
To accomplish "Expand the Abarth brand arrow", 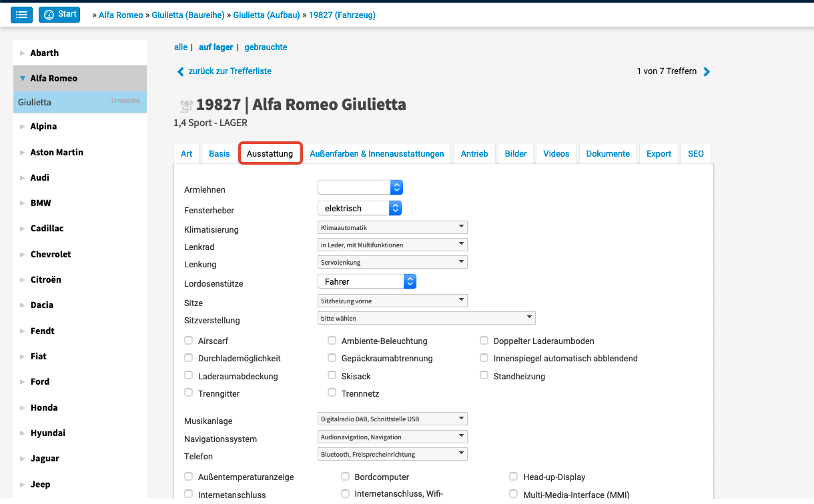I will (x=23, y=53).
